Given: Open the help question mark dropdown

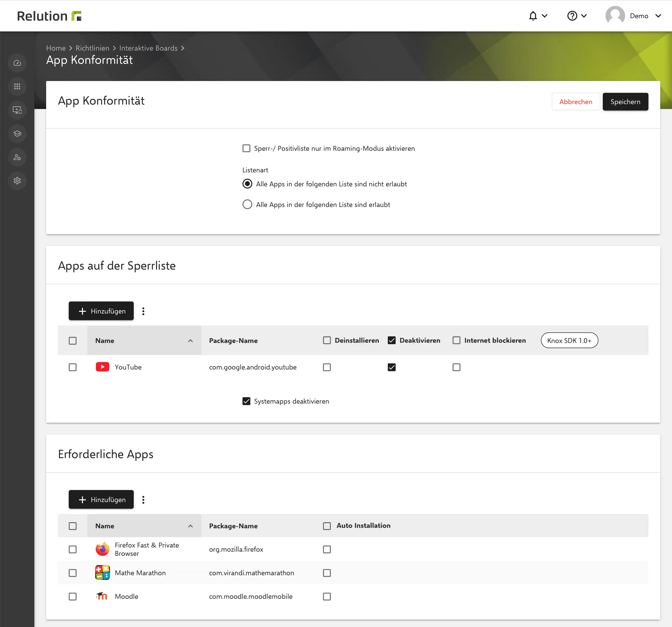Looking at the screenshot, I should click(577, 16).
